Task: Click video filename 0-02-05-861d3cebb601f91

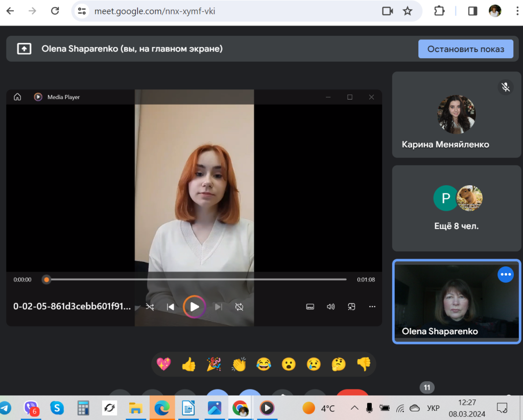Action: [x=72, y=306]
